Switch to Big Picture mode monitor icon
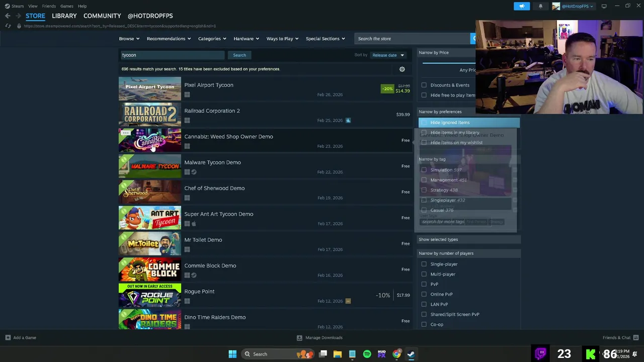The width and height of the screenshot is (644, 362). tap(604, 6)
